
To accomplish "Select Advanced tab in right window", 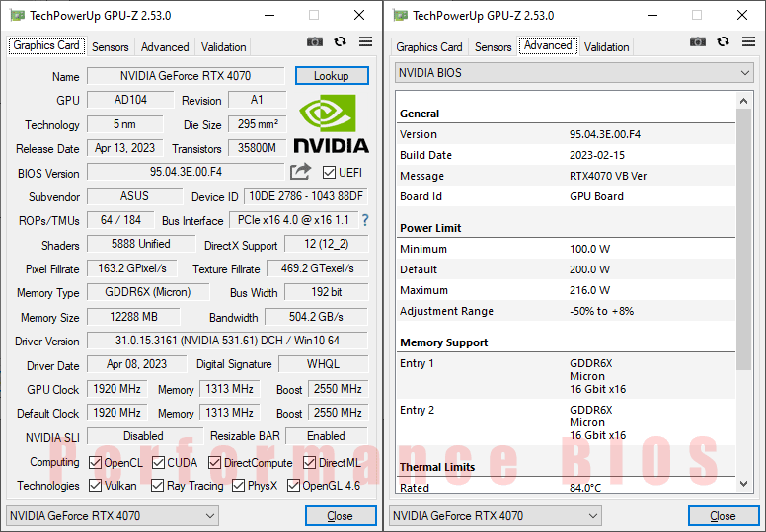I will click(548, 46).
